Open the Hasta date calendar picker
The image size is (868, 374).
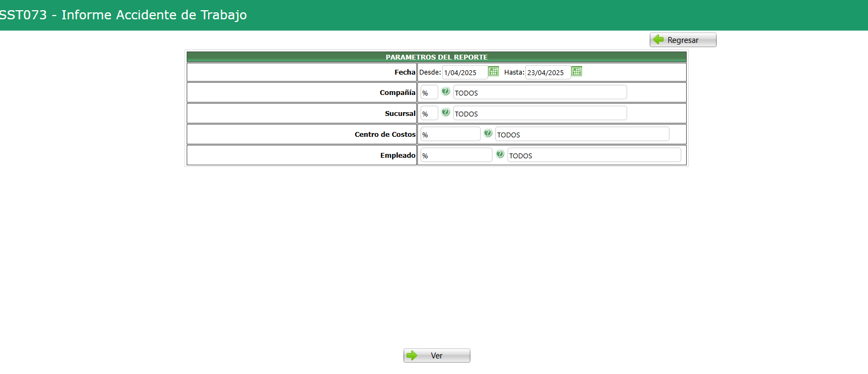(x=577, y=71)
